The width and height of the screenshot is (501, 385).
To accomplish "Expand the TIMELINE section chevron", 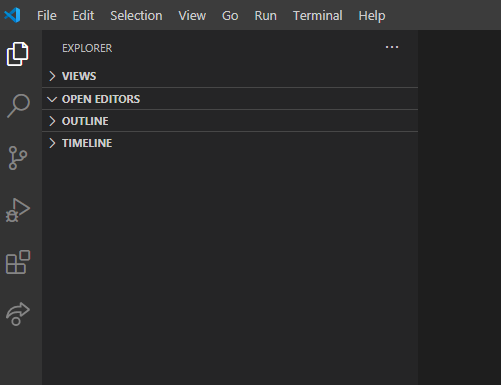I will tap(52, 143).
